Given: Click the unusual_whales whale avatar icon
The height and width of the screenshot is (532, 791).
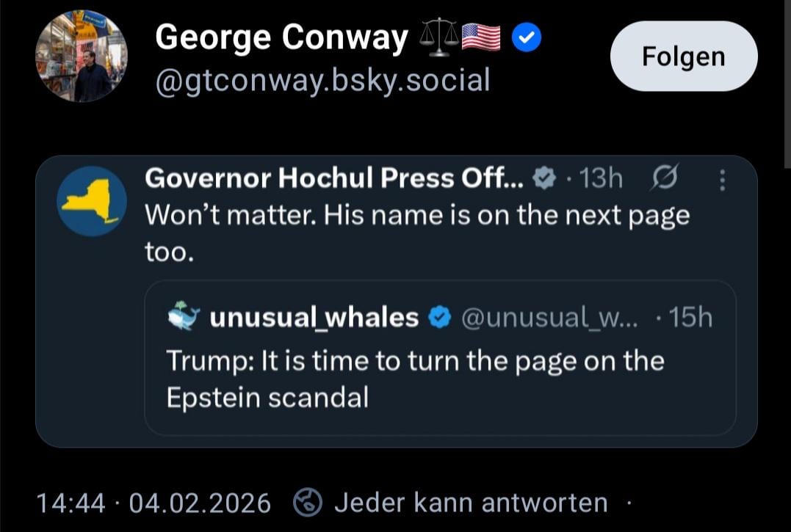Looking at the screenshot, I should coord(184,317).
